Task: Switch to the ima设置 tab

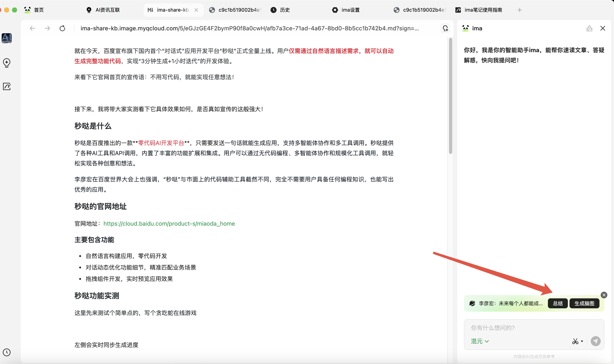Action: click(x=346, y=10)
